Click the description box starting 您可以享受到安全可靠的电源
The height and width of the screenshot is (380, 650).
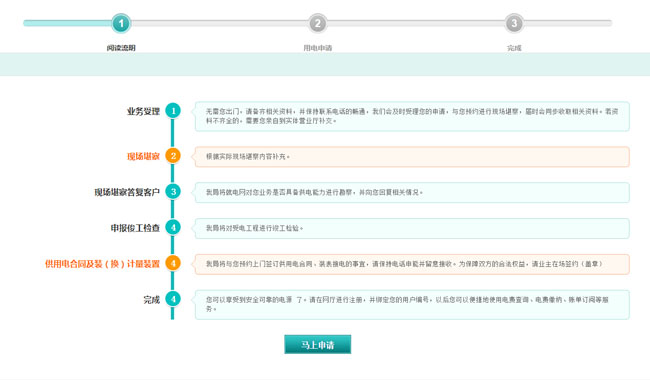pyautogui.click(x=412, y=305)
